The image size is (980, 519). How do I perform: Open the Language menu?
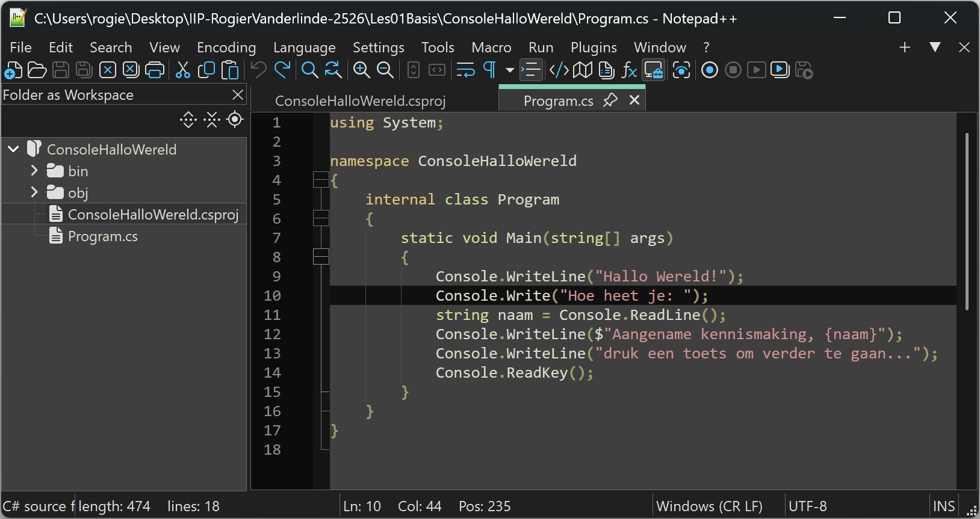305,48
